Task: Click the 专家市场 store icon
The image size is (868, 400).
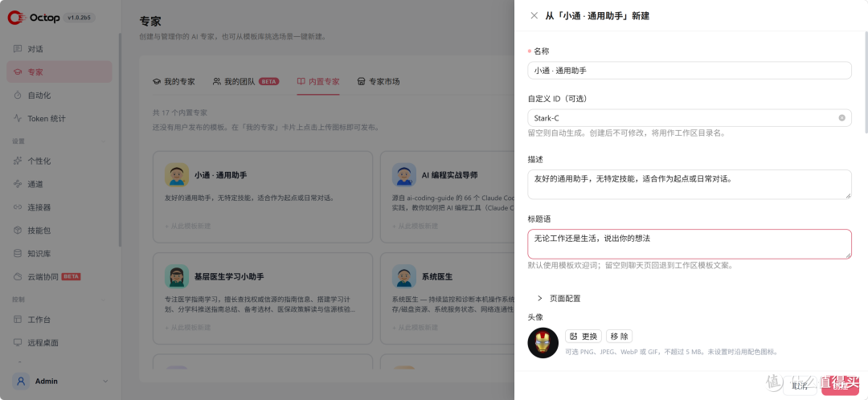Action: [362, 81]
